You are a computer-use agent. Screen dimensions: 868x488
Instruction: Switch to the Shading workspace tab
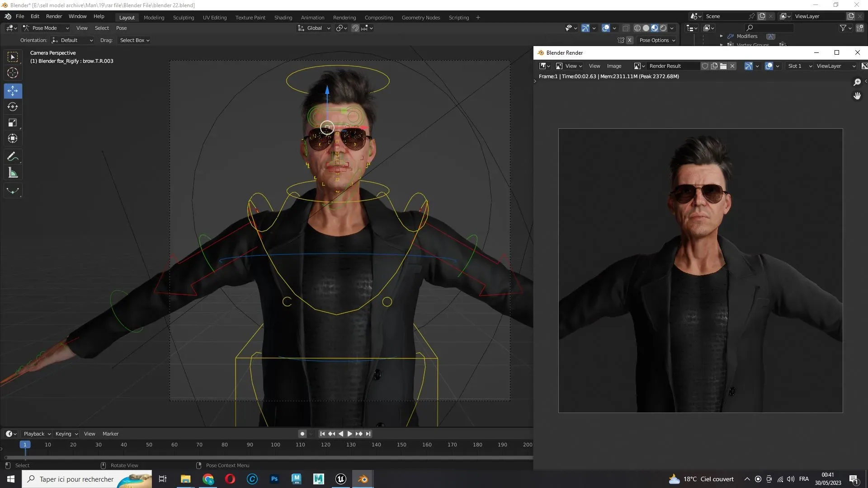pyautogui.click(x=283, y=18)
